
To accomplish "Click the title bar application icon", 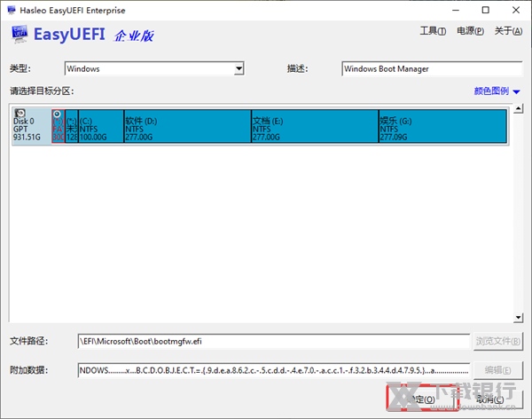I will click(12, 10).
